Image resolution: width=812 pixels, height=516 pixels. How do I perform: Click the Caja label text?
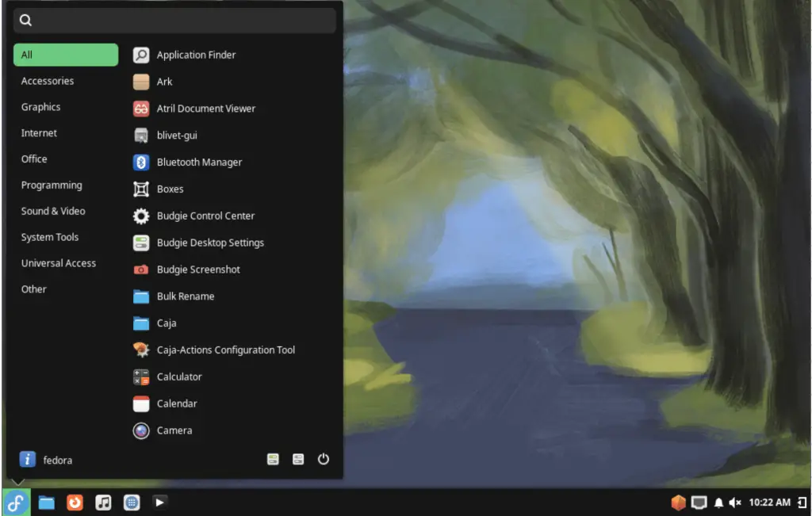coord(167,323)
